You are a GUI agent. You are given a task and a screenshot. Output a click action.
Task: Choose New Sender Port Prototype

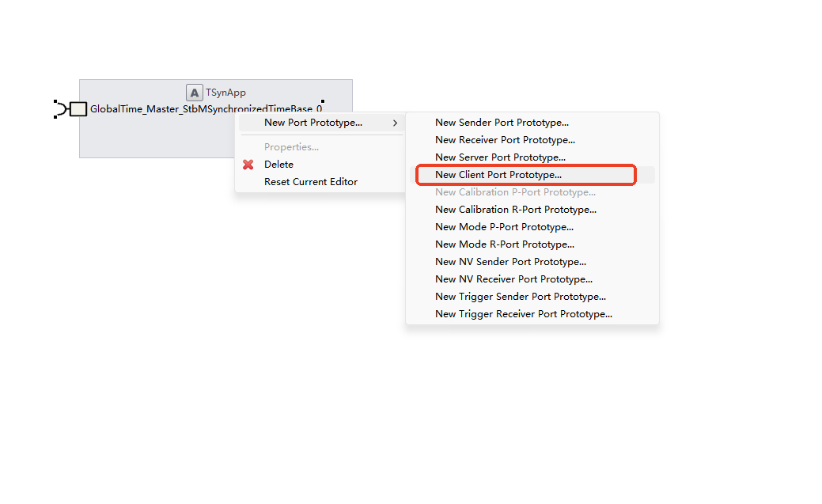[x=502, y=123]
